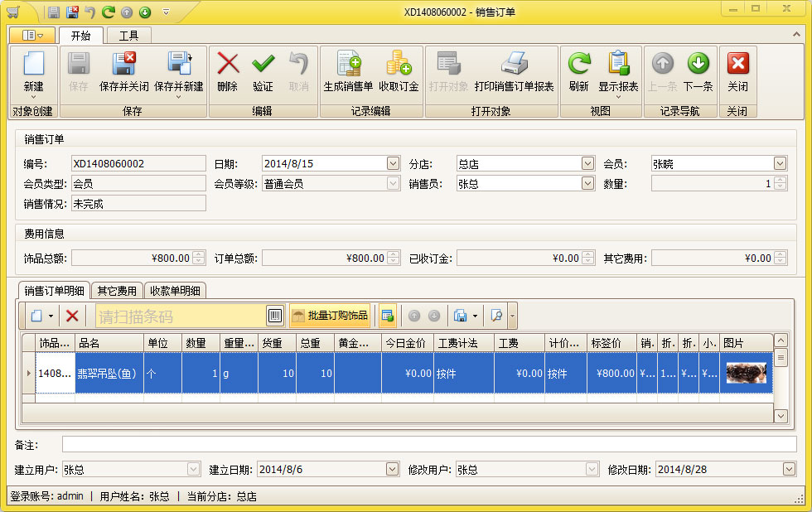This screenshot has width=812, height=512.
Task: Collapse the ribbon with the top-right chevron
Action: (x=796, y=35)
